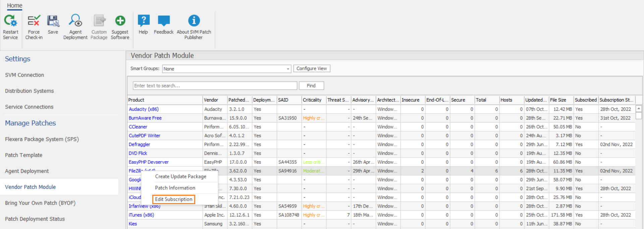This screenshot has height=229, width=644.
Task: Sort by the Hosts column header
Action: [x=512, y=100]
